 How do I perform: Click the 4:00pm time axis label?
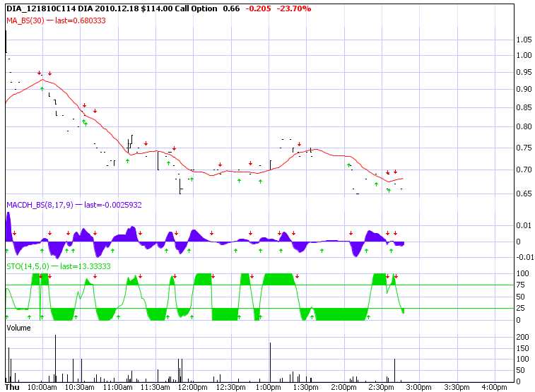493,387
